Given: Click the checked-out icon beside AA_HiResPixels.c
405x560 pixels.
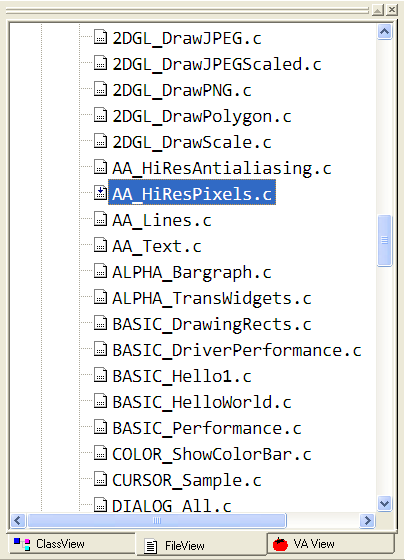Looking at the screenshot, I should tap(100, 192).
